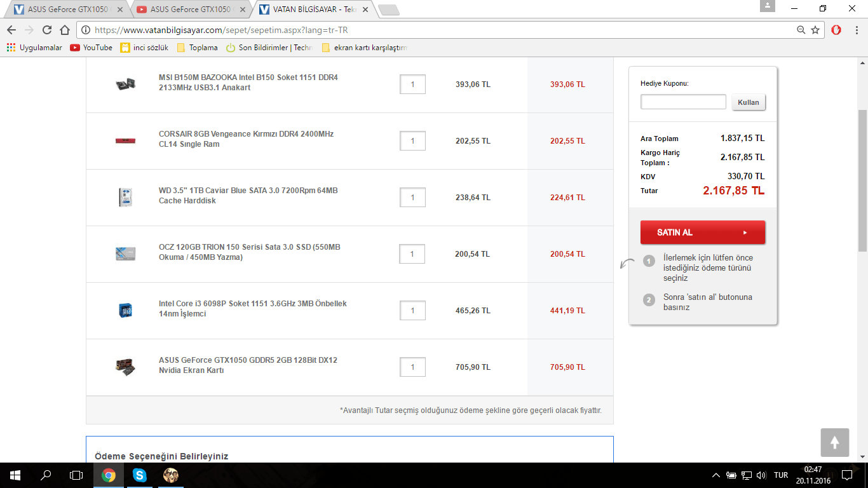Screen dimensions: 868x488
Task: Open the Son Bildirimler bookmark
Action: pyautogui.click(x=269, y=48)
